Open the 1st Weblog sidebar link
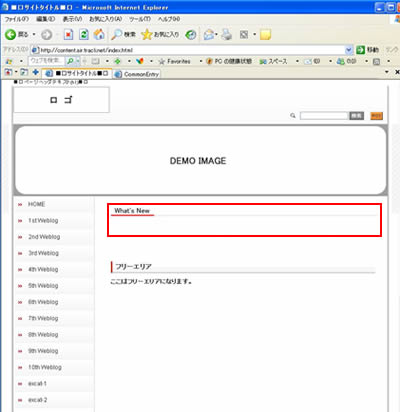The height and width of the screenshot is (412, 400). 43,221
